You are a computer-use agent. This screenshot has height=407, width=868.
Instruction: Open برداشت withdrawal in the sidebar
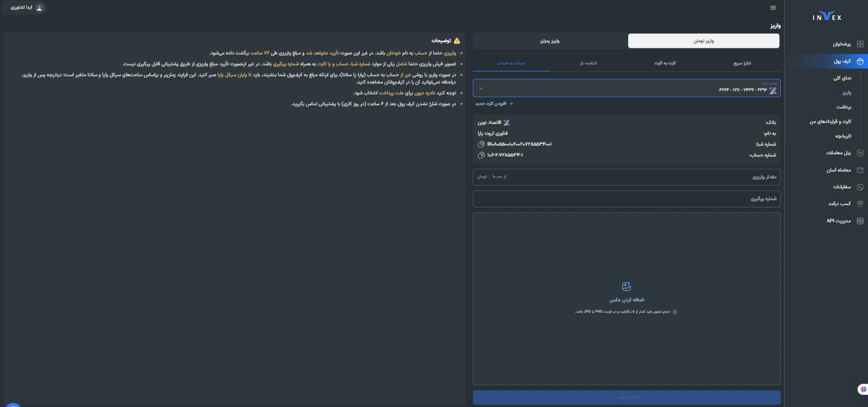pyautogui.click(x=844, y=107)
